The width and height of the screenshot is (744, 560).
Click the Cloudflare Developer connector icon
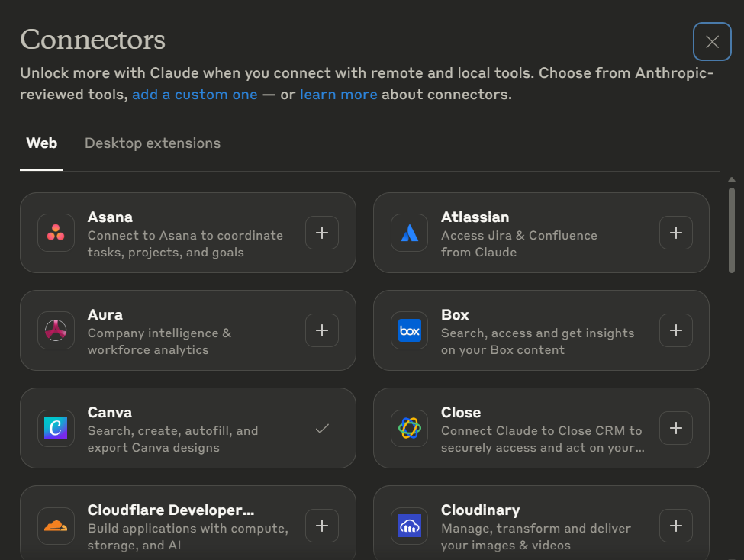click(55, 526)
